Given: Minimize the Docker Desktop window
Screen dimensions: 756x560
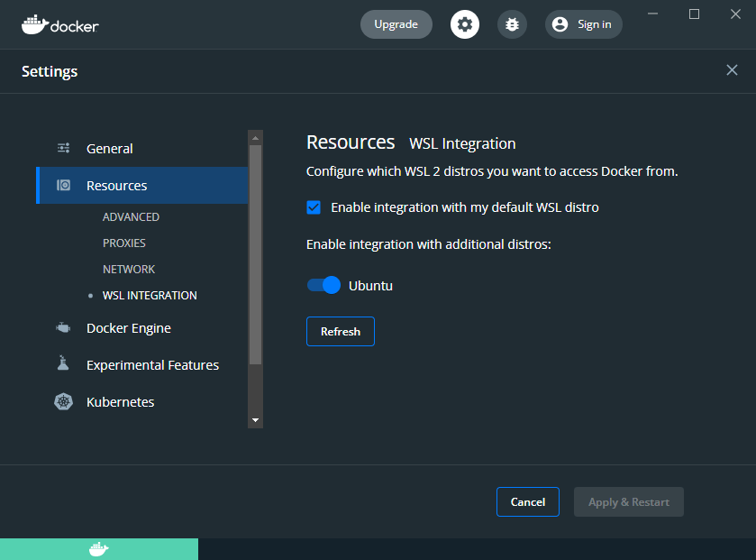Looking at the screenshot, I should pos(652,14).
